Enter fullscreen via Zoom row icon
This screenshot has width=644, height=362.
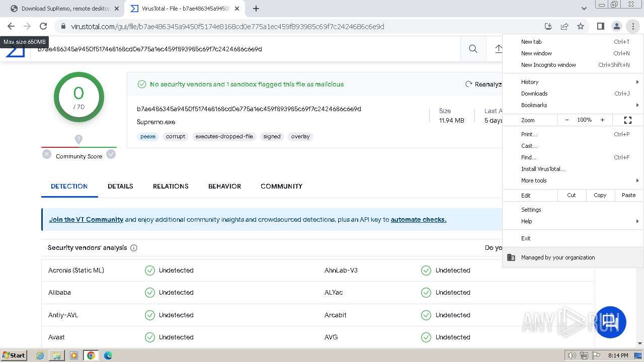point(628,120)
